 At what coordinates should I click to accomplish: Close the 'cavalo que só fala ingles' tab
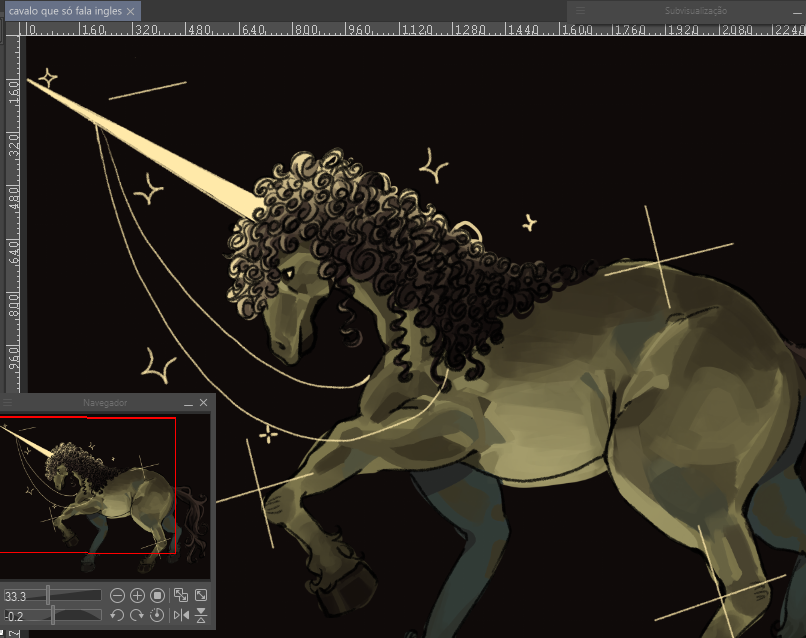coord(131,11)
